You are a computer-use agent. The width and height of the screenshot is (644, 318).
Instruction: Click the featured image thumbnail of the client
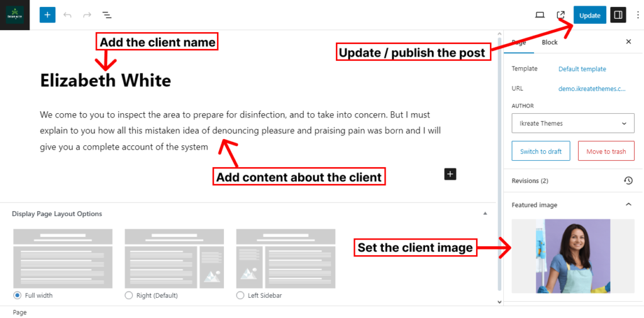click(x=573, y=256)
